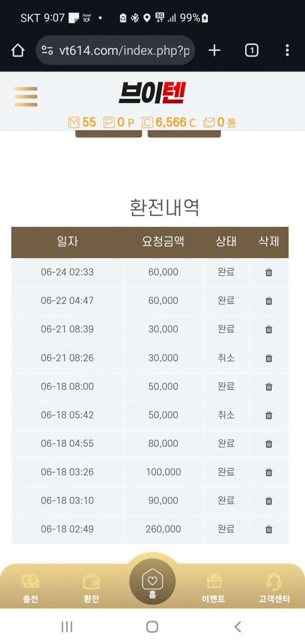This screenshot has width=305, height=644.
Task: Go to 환전 tab in bottom bar
Action: click(x=91, y=588)
